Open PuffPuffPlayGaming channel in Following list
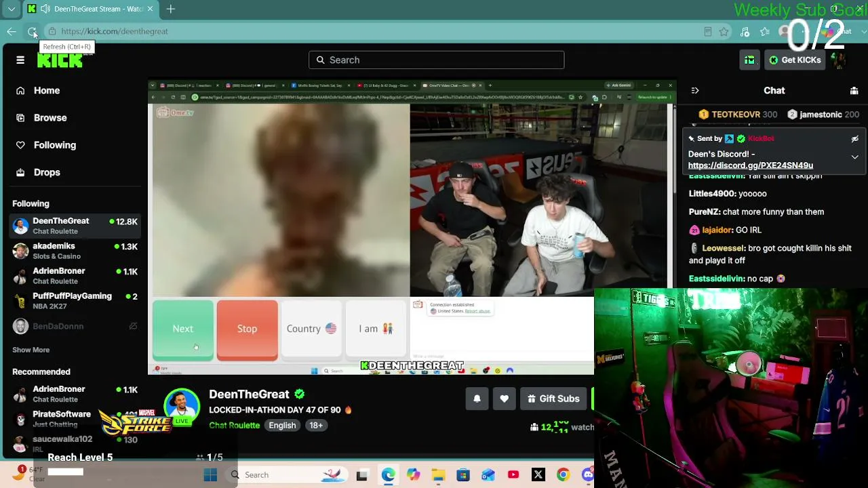Viewport: 868px width, 488px height. pos(75,301)
